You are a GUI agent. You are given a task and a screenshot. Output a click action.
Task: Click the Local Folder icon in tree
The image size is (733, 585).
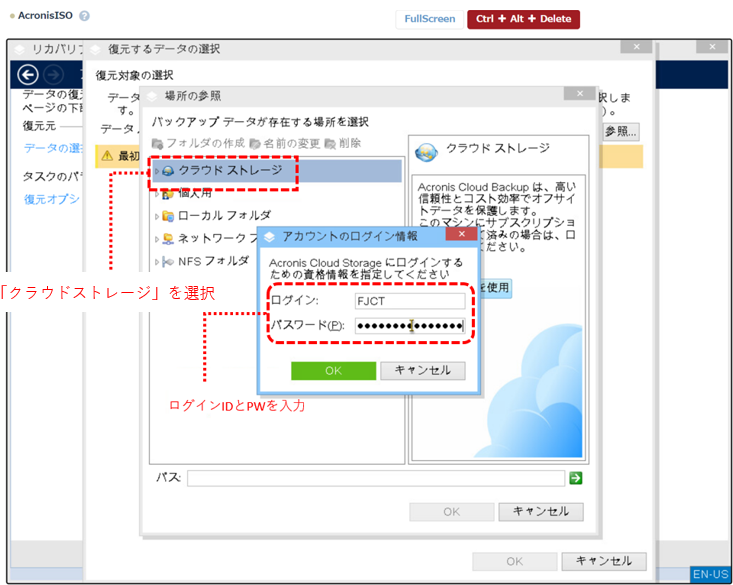167,215
